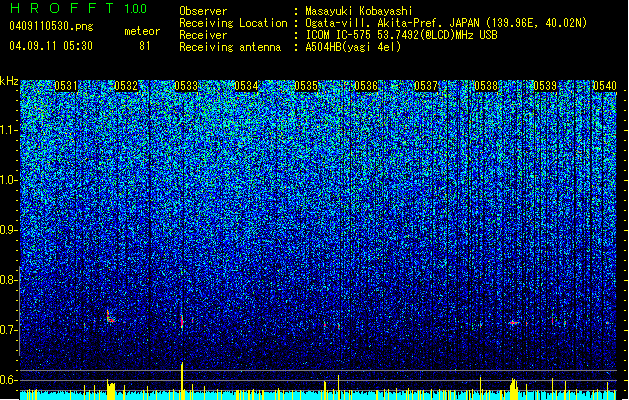Viewport: 629px width, 400px height.
Task: Click the 0533 time marker
Action: 186,86
